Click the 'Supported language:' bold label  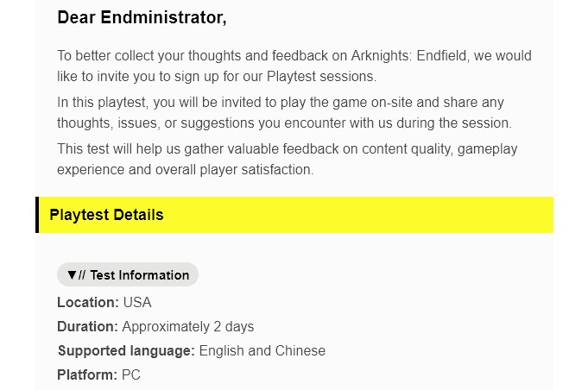coord(126,350)
